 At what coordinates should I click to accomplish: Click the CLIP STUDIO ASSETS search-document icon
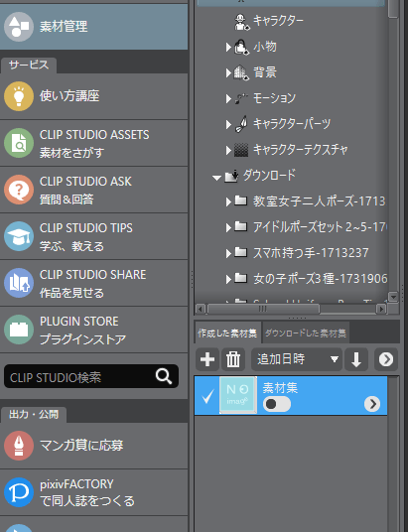[19, 143]
